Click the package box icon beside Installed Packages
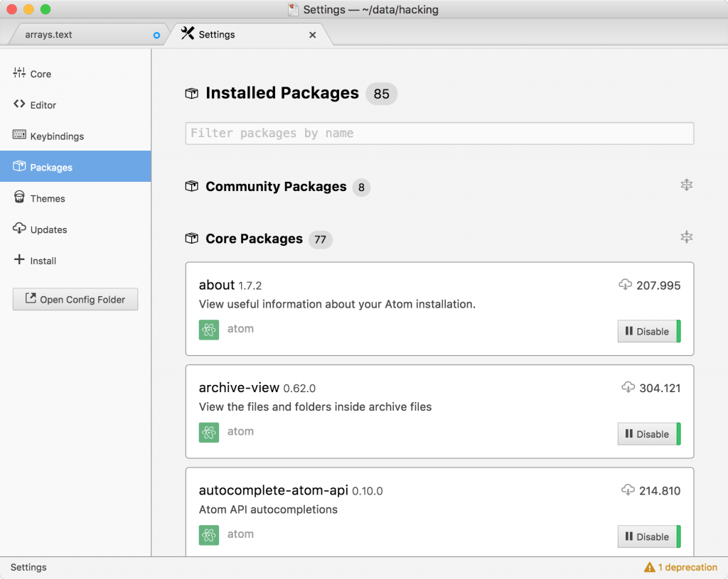 tap(191, 94)
